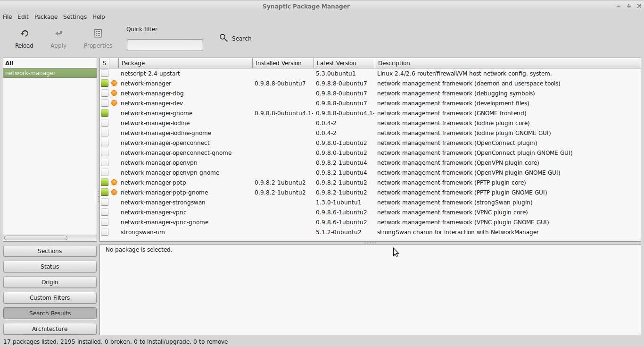
Task: Select All in the search list
Action: point(50,63)
